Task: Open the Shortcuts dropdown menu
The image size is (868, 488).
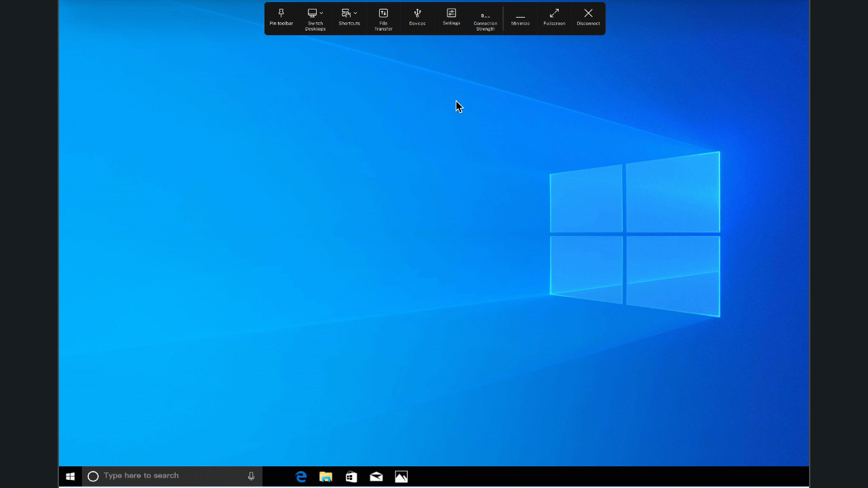Action: 349,18
